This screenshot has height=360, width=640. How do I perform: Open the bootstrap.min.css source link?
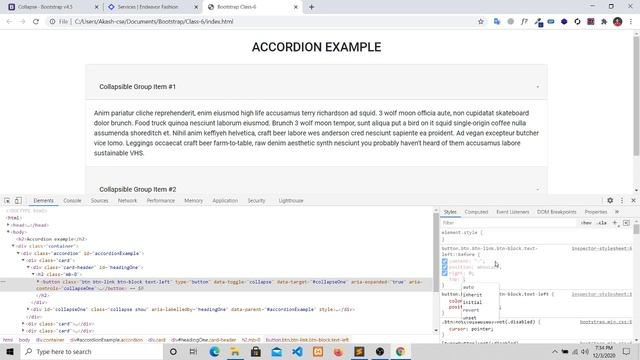(x=606, y=322)
